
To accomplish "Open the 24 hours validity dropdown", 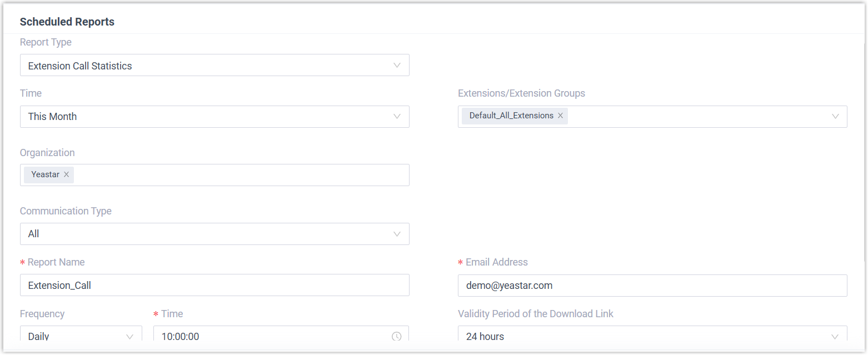I will 639,336.
